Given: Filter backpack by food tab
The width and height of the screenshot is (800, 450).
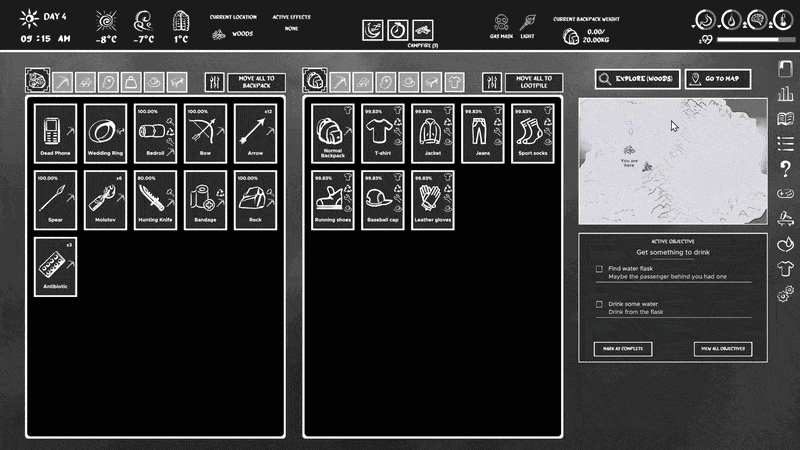Looking at the screenshot, I should 386,82.
